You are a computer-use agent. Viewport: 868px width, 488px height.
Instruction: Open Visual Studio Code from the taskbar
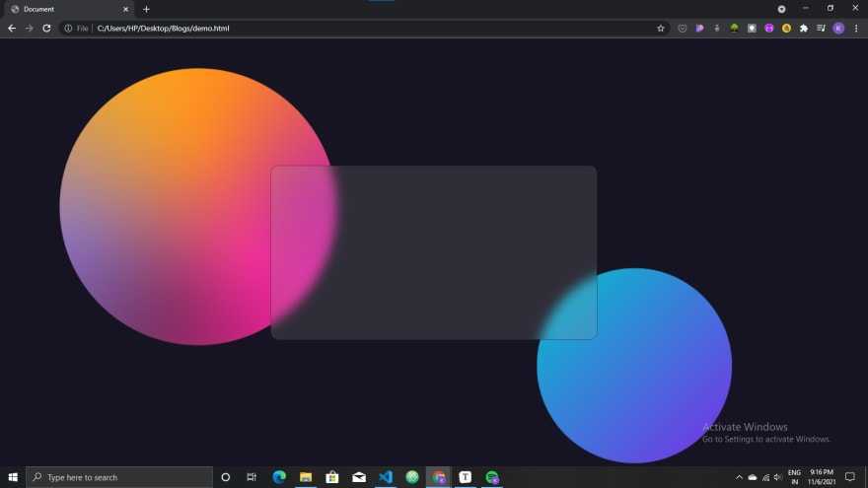[x=386, y=477]
